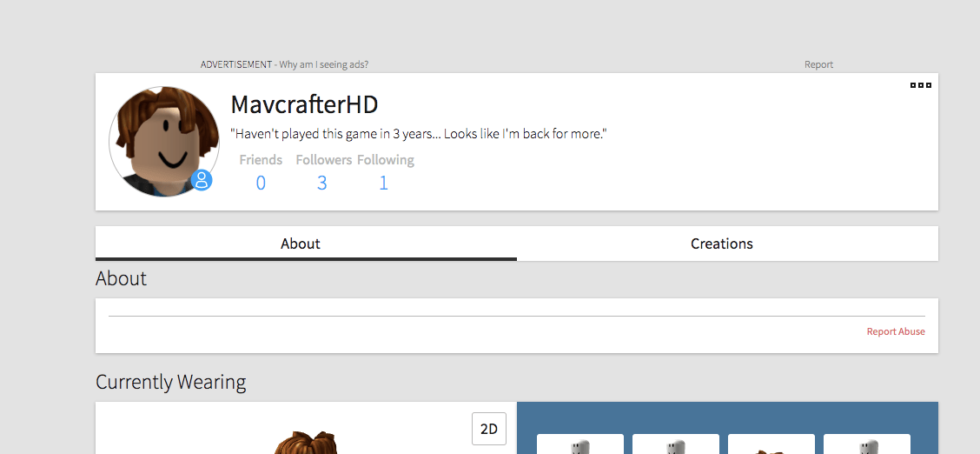
Task: Click MavcrafterHD's avatar headshot picture
Action: [163, 141]
